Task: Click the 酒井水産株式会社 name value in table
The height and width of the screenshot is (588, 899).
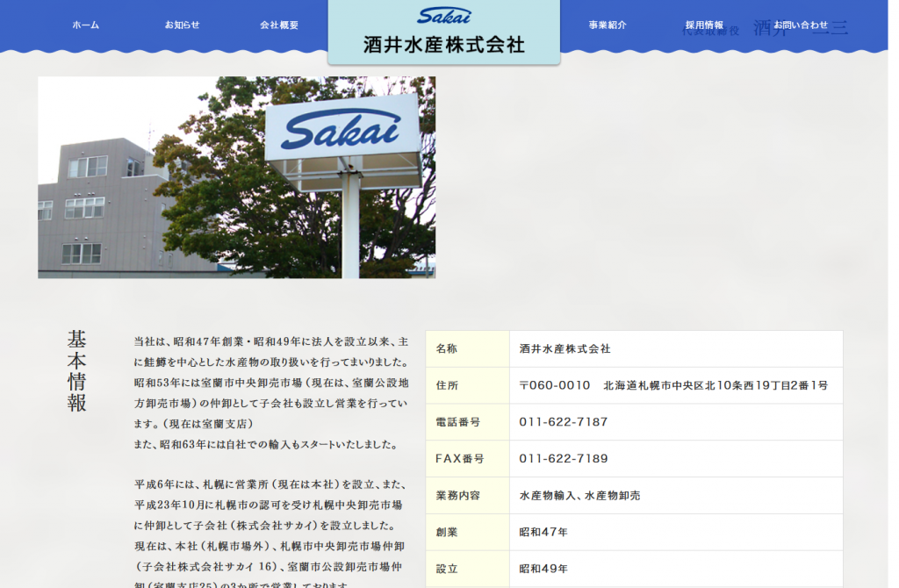Action: 565,348
